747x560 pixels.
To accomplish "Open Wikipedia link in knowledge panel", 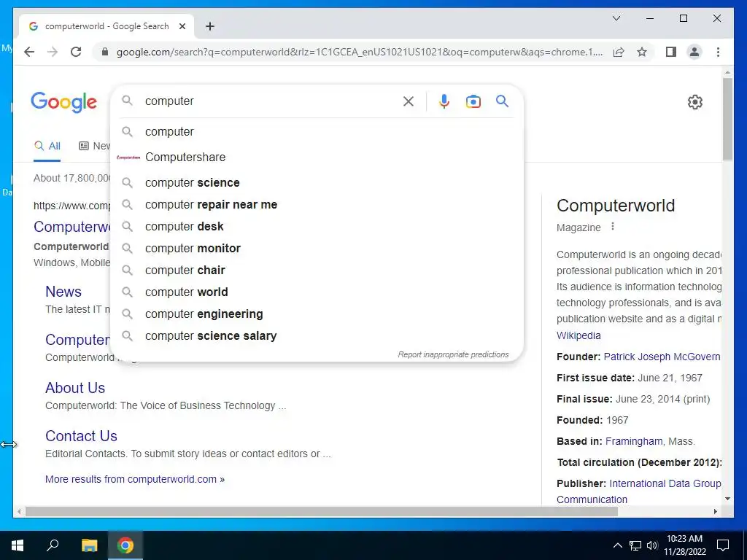I will (x=578, y=335).
